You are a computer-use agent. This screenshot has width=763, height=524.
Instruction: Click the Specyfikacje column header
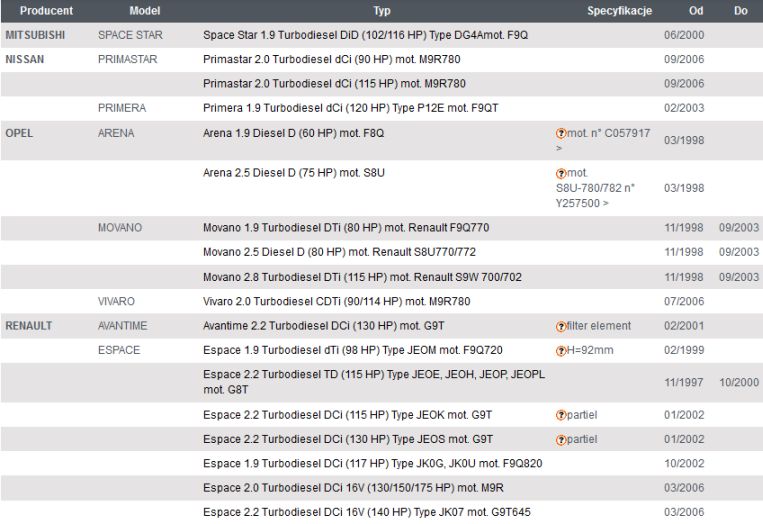[619, 11]
